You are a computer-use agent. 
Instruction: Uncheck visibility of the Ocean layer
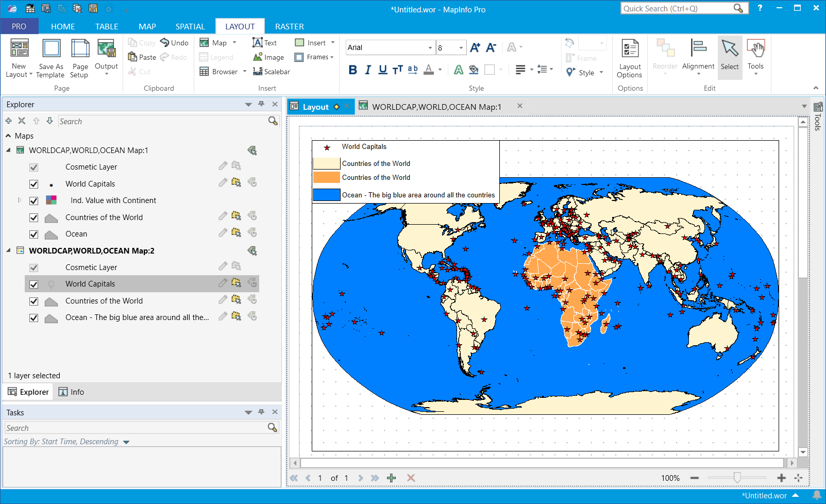33,234
